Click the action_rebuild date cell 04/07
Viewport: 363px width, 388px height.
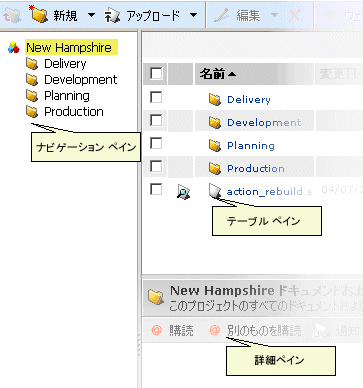[342, 190]
